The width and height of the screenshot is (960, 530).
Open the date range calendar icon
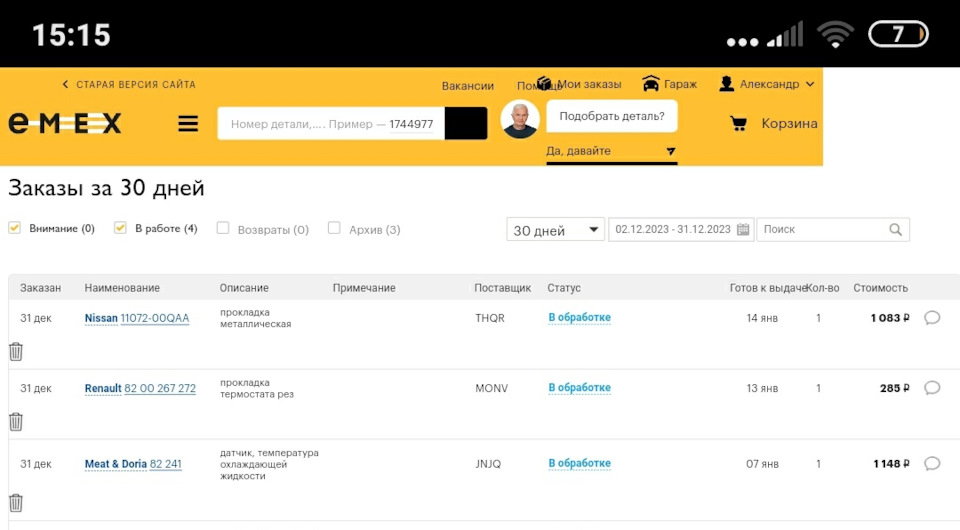pos(744,230)
